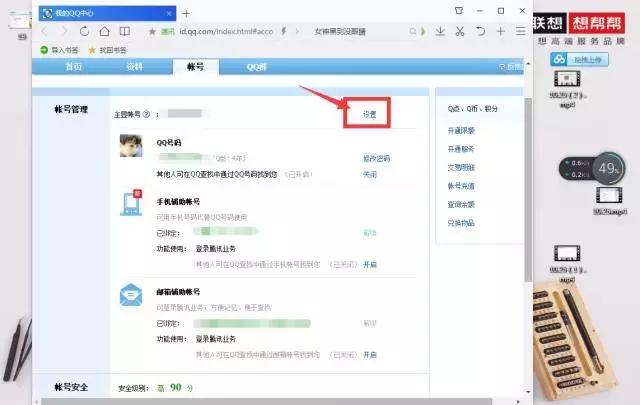Click the 手机辅助帐号 heading

(x=178, y=202)
